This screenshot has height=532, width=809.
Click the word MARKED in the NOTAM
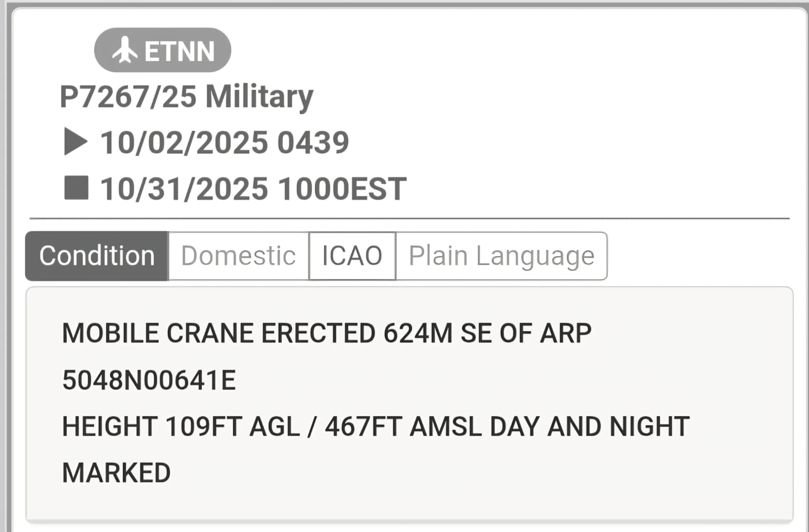point(116,473)
